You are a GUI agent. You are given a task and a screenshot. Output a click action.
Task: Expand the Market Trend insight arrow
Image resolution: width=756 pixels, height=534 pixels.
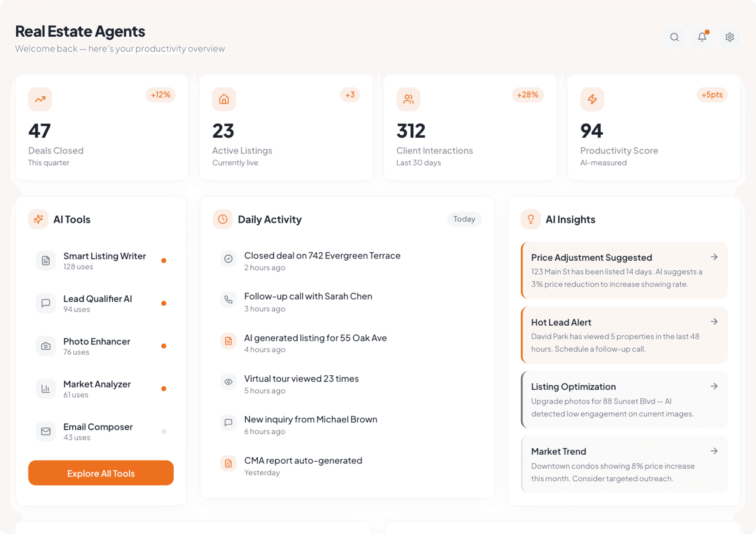pyautogui.click(x=714, y=451)
